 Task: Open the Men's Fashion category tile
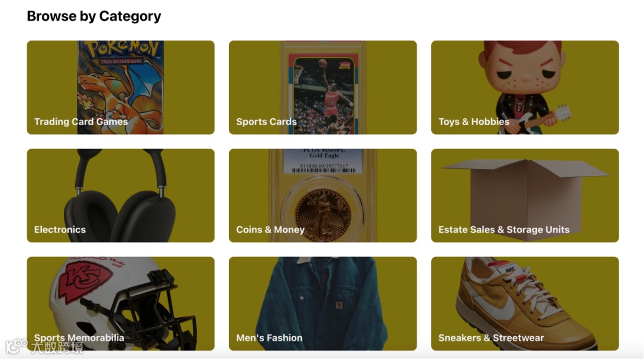(323, 304)
